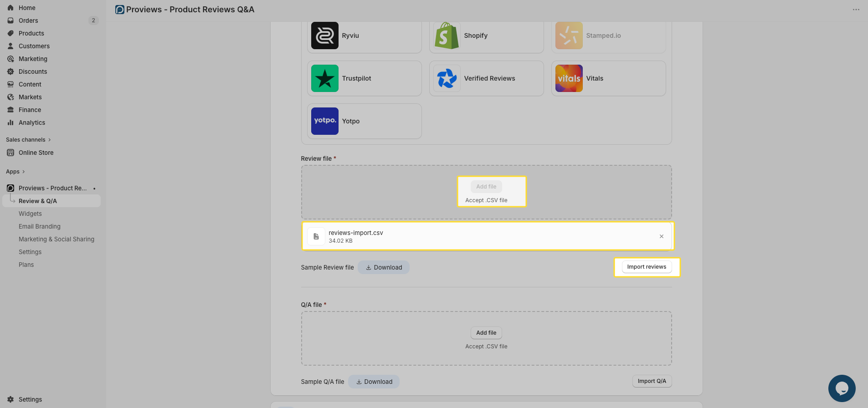
Task: Click the reviews-import.csv file name
Action: pyautogui.click(x=356, y=233)
